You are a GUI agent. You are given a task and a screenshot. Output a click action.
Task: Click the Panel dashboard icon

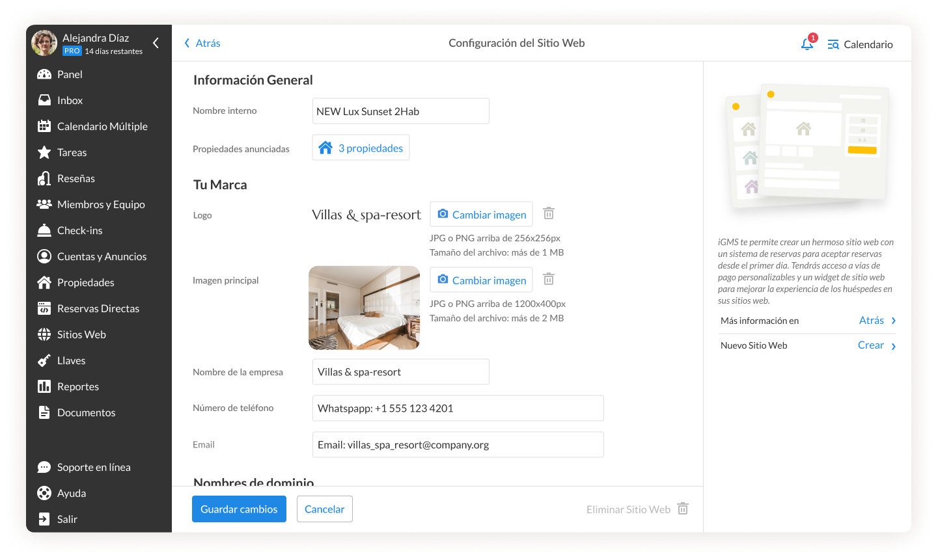pyautogui.click(x=44, y=74)
